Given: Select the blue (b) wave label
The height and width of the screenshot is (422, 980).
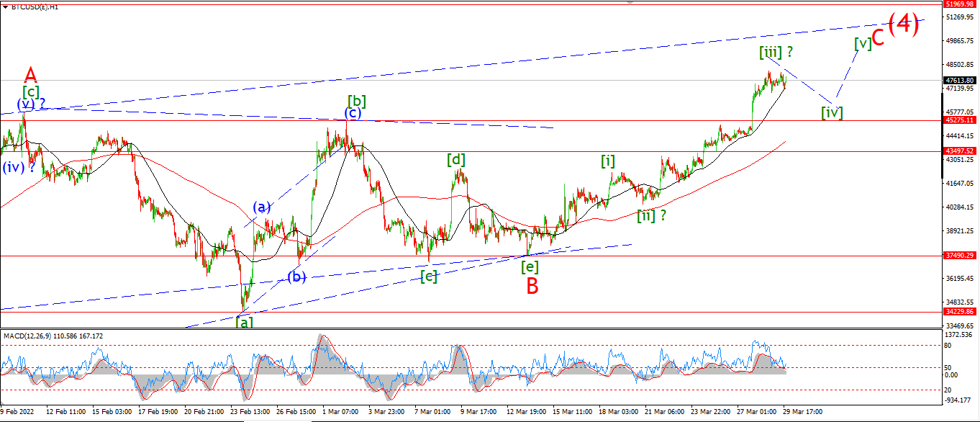Looking at the screenshot, I should (297, 277).
